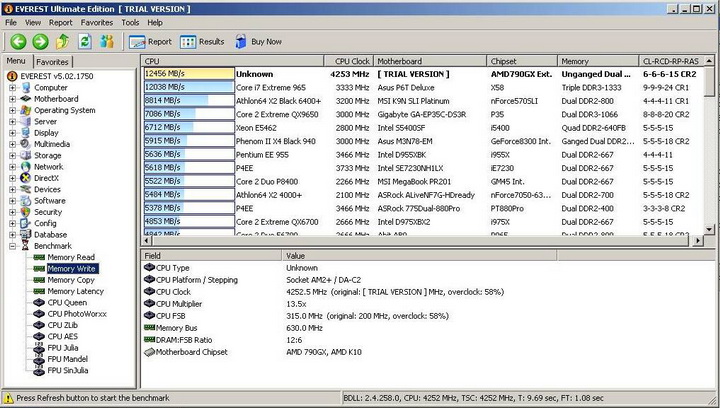Select CPU AES benchmark
Screen dimensions: 720x408
coord(62,336)
